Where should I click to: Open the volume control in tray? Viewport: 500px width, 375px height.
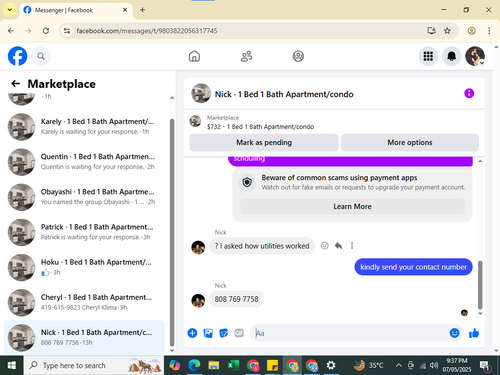point(434,365)
